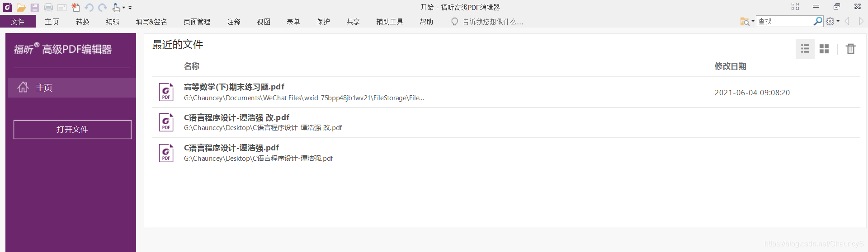The height and width of the screenshot is (252, 868).
Task: Open the 帮助 tab
Action: (x=426, y=22)
